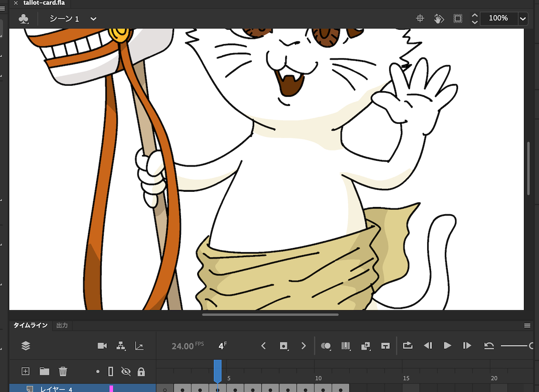The image size is (539, 392).
Task: Click the Center Stage icon
Action: click(x=420, y=18)
